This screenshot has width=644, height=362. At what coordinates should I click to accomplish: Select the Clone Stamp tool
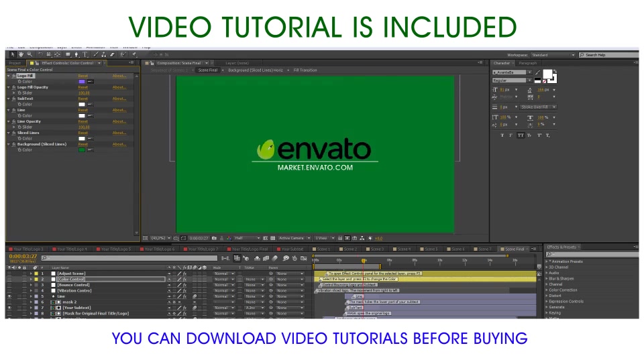[x=104, y=54]
